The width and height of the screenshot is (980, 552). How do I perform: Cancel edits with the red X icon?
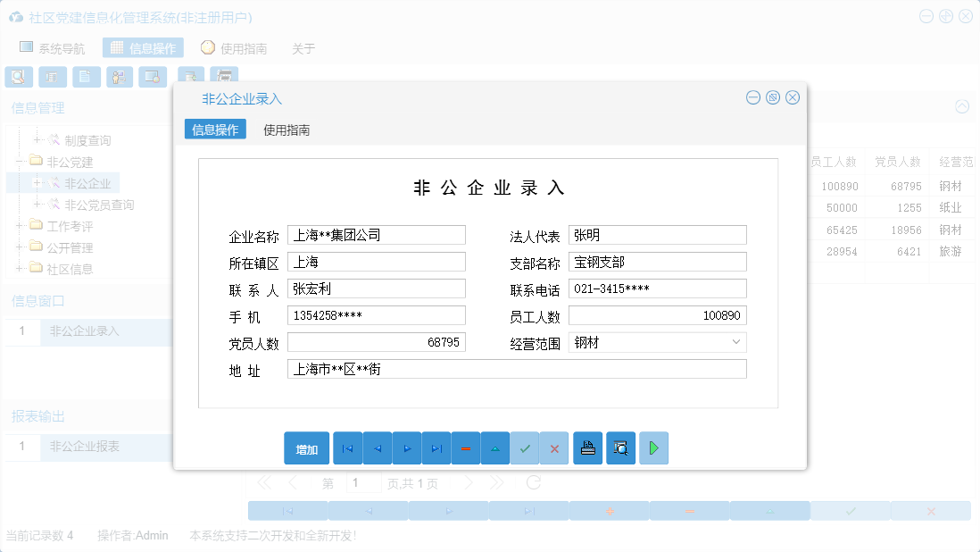[x=554, y=447]
